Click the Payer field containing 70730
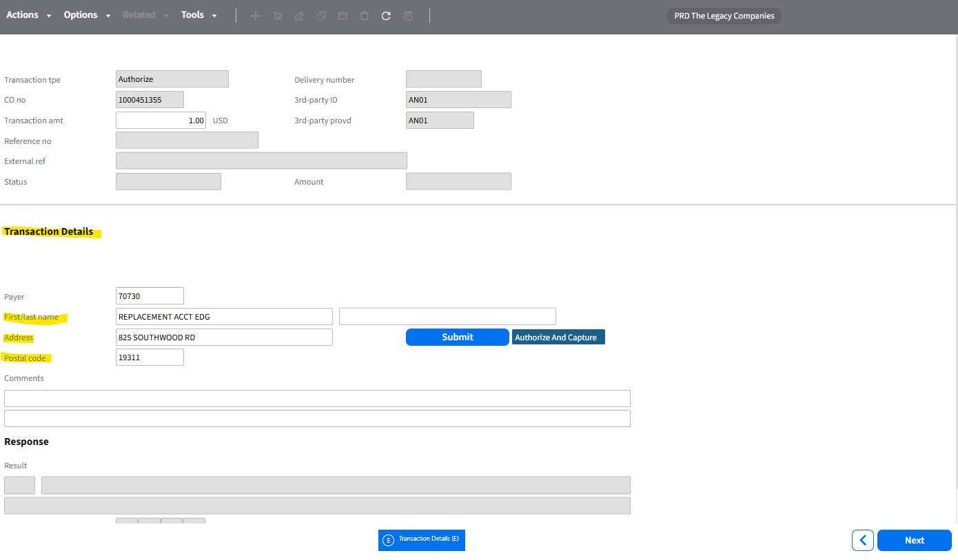958x560 pixels. coord(150,295)
